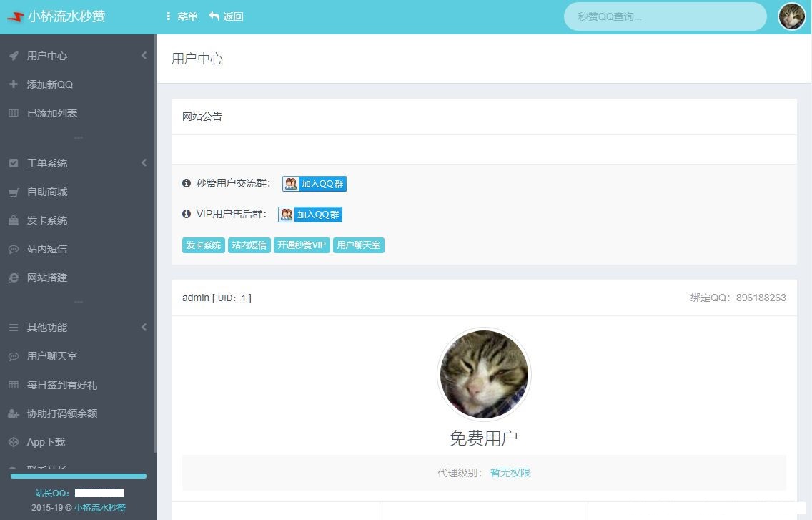Image resolution: width=812 pixels, height=520 pixels.
Task: Click the shopping cart icon for 自助商城
Action: coord(14,192)
